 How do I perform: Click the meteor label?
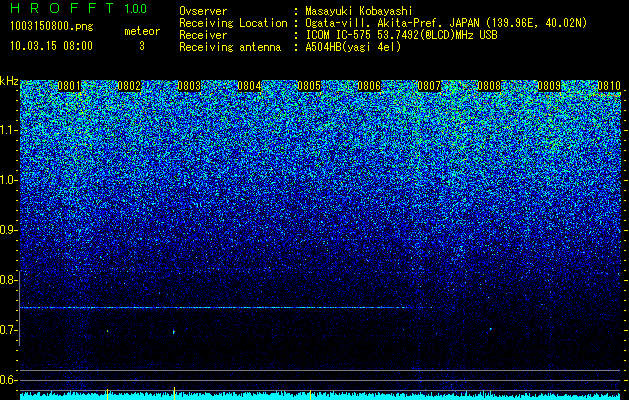tap(142, 31)
